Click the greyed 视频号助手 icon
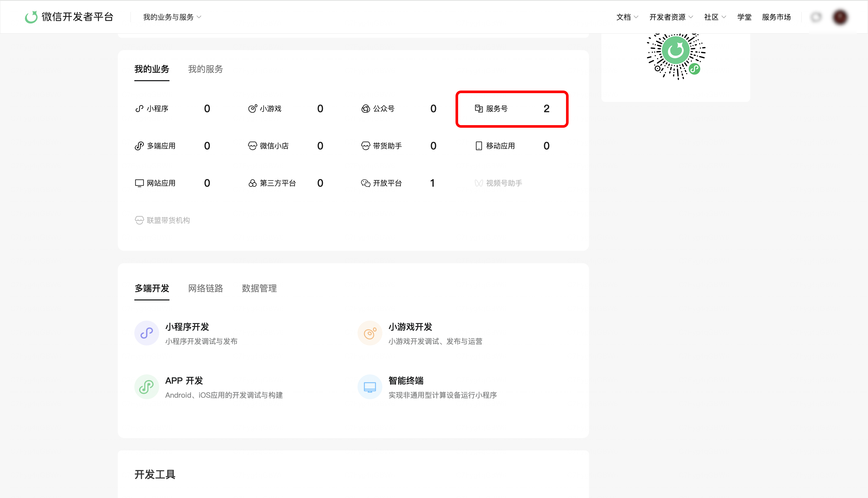Screen dimensions: 868x498 tap(479, 183)
